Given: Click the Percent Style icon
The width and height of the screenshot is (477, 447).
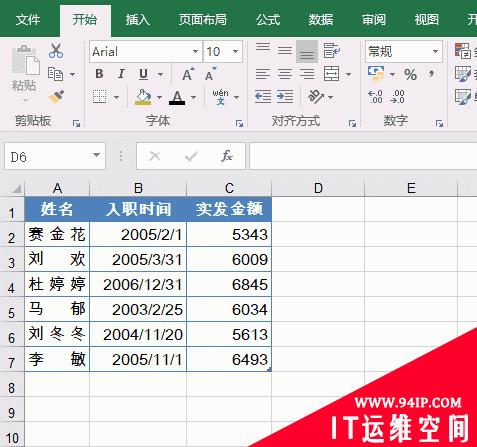Looking at the screenshot, I should tap(410, 74).
